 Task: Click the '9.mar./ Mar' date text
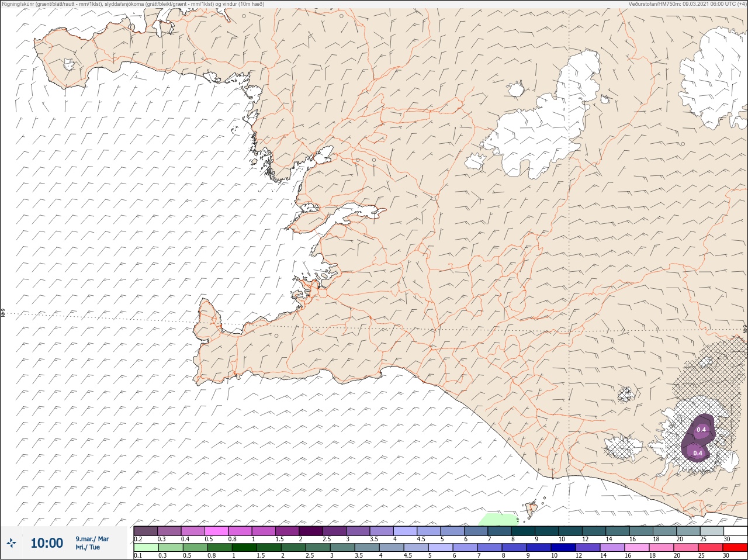(x=92, y=539)
